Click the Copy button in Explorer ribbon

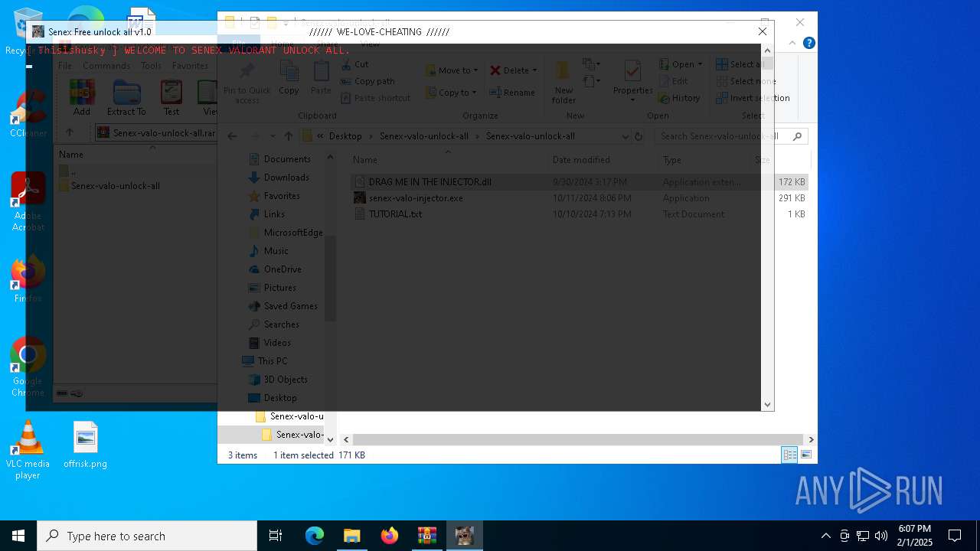click(289, 78)
